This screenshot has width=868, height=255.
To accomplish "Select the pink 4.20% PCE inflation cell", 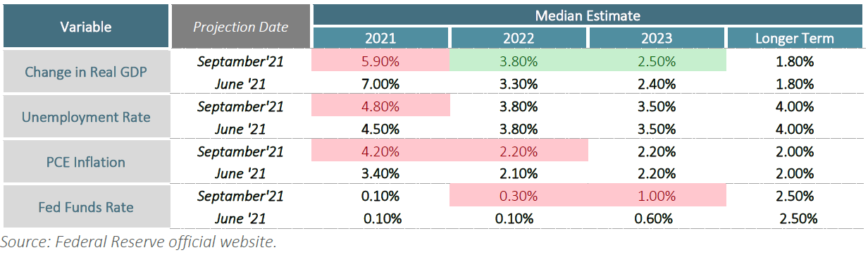I will [380, 151].
